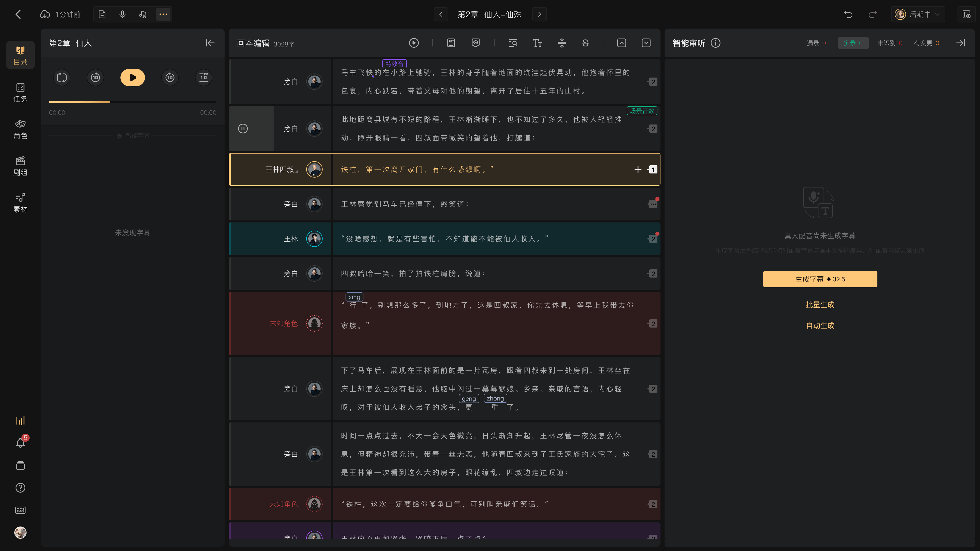Click the microphone recording icon
This screenshot has height=551, width=980.
122,15
